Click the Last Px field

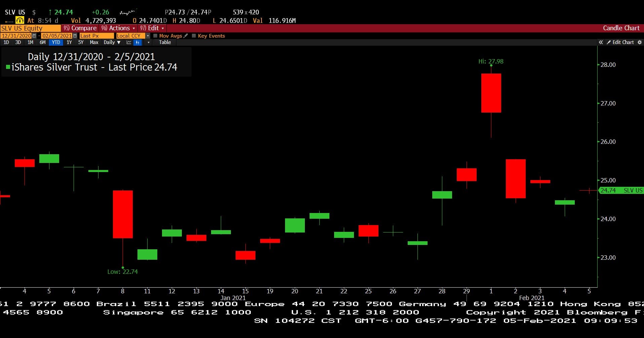(96, 36)
